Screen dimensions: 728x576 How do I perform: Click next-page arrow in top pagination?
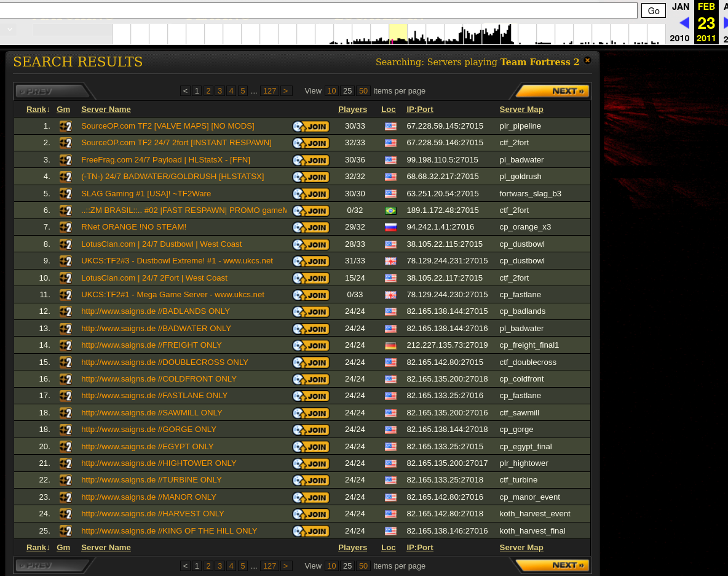click(286, 91)
